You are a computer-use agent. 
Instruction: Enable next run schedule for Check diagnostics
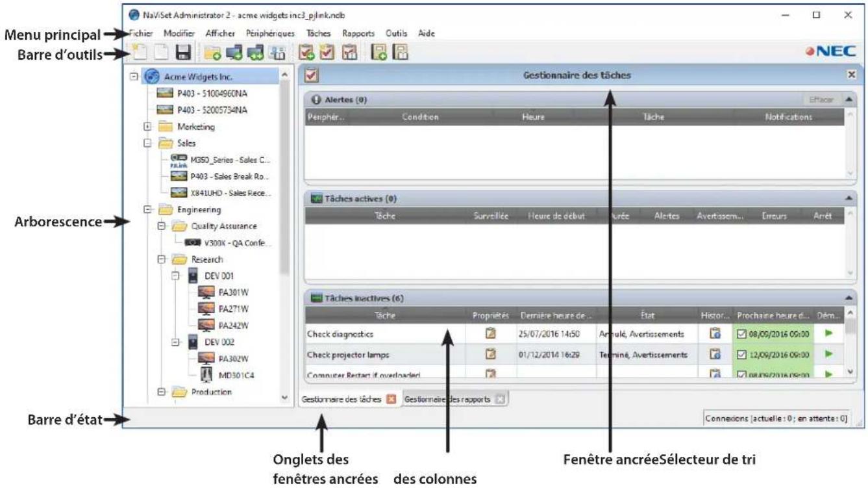(741, 334)
